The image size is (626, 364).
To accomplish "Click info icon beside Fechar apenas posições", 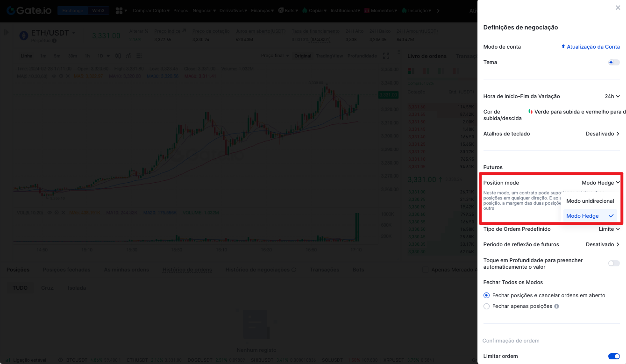I will pos(556,307).
